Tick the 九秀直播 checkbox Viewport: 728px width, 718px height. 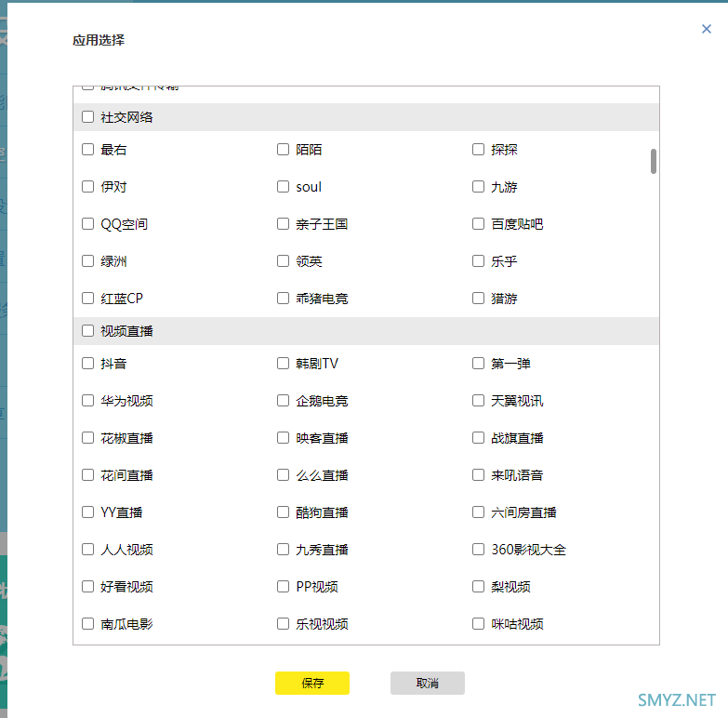(x=283, y=550)
